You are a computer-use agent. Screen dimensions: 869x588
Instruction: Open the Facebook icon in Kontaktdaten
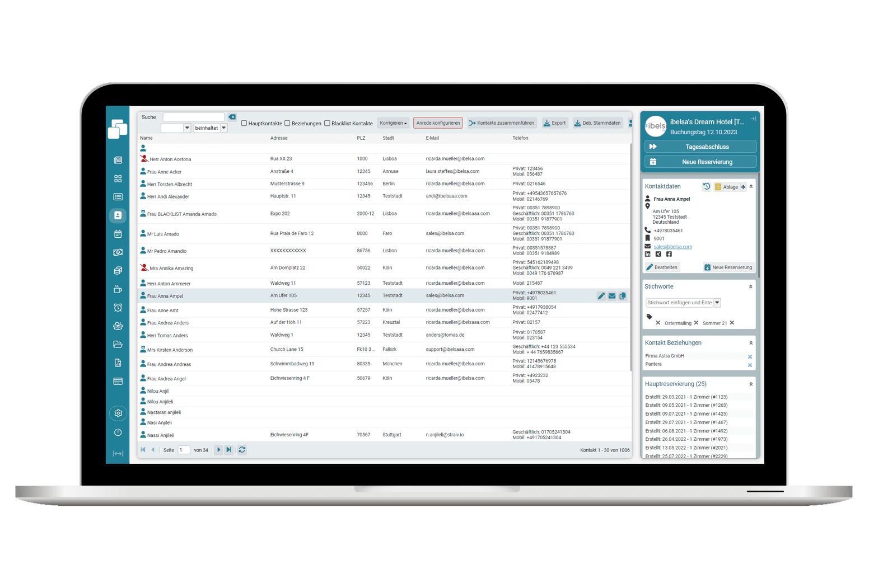coord(669,254)
